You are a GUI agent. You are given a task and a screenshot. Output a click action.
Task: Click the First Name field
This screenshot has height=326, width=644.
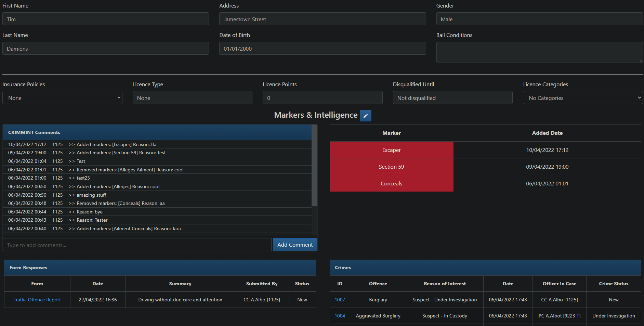coord(105,19)
